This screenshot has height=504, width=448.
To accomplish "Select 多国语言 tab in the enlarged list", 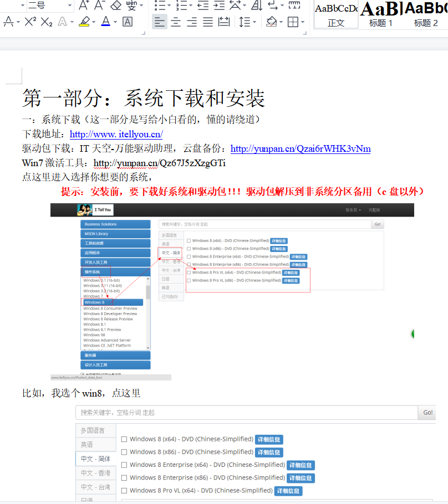I will tap(95, 430).
